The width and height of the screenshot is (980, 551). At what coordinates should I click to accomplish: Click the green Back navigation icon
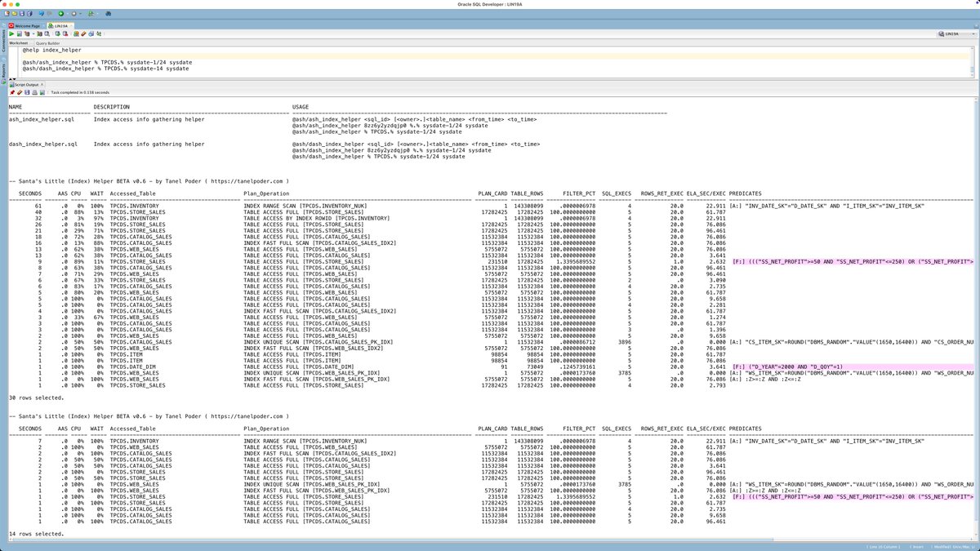click(61, 14)
